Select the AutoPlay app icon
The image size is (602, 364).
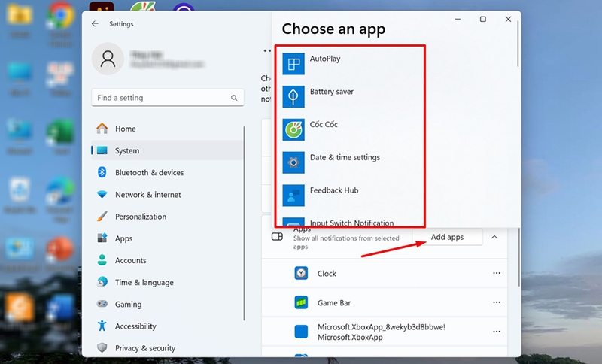[x=293, y=64]
